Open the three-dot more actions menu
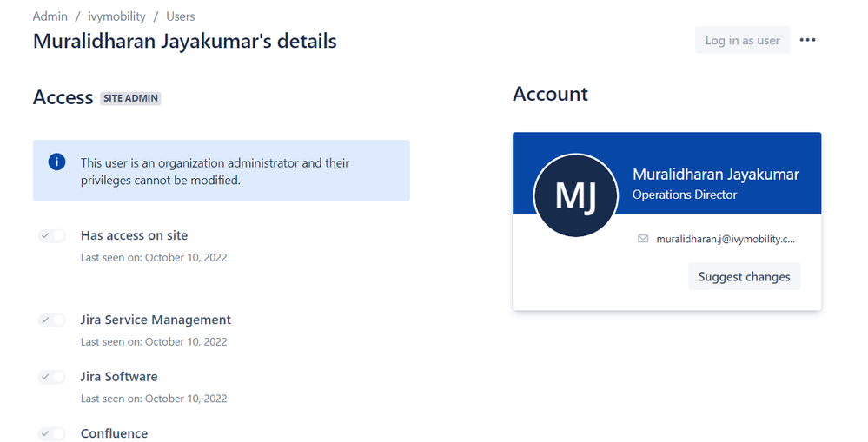This screenshot has height=442, width=868. coord(807,40)
